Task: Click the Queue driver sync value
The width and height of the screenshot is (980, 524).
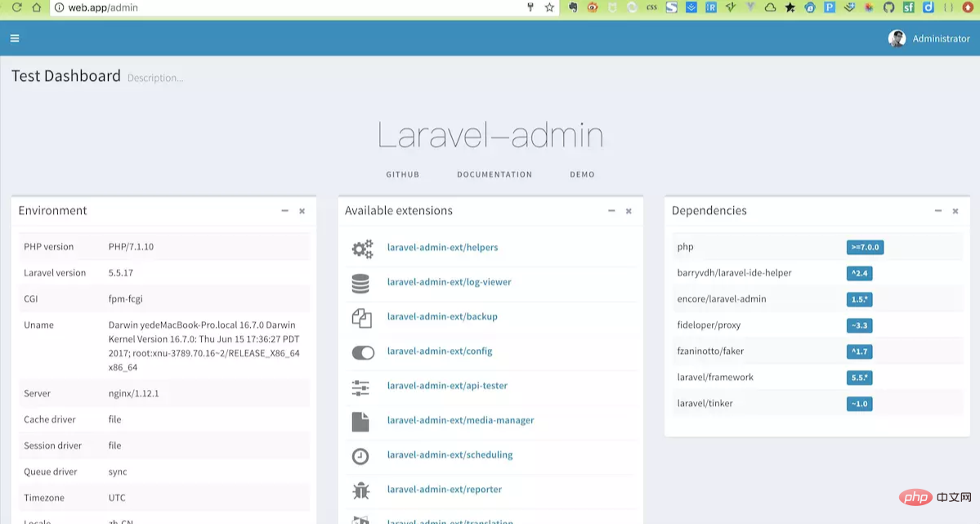Action: [118, 472]
